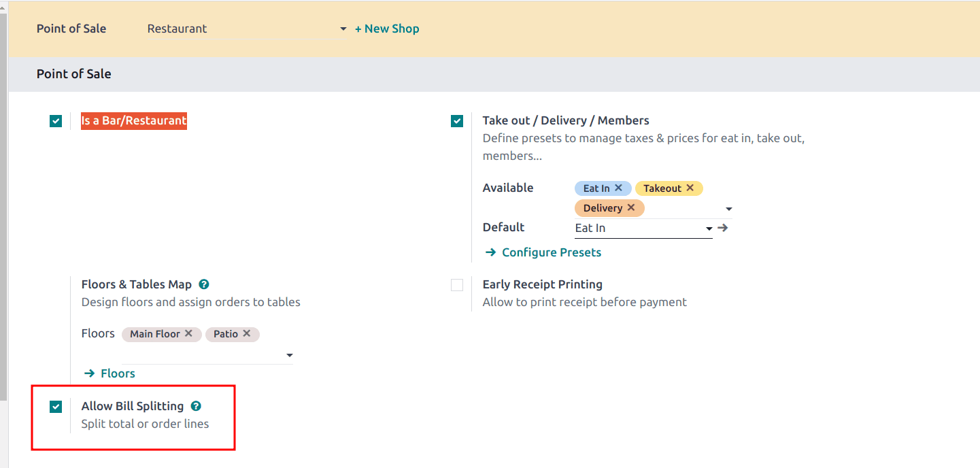Follow the Floors arrow link
Viewport: 980px width, 468px height.
pos(109,373)
